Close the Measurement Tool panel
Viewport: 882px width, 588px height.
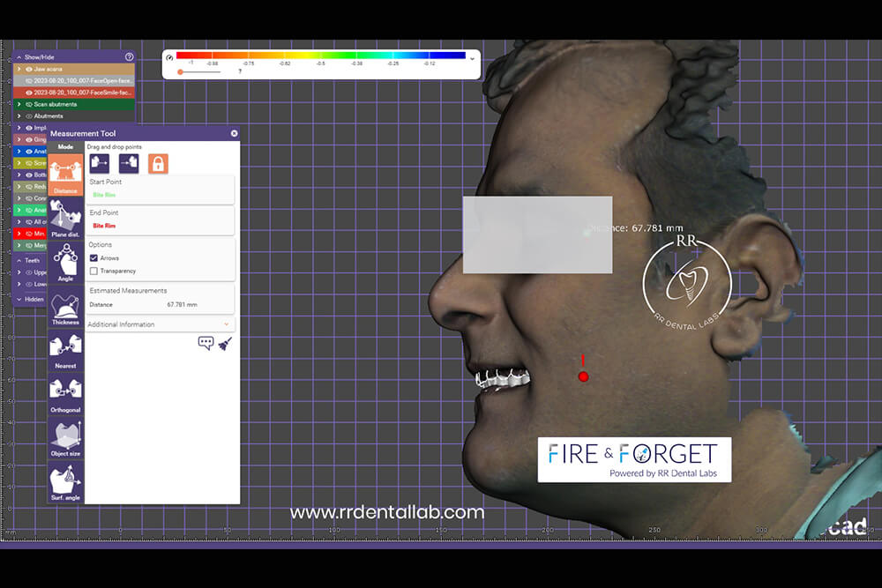click(234, 133)
